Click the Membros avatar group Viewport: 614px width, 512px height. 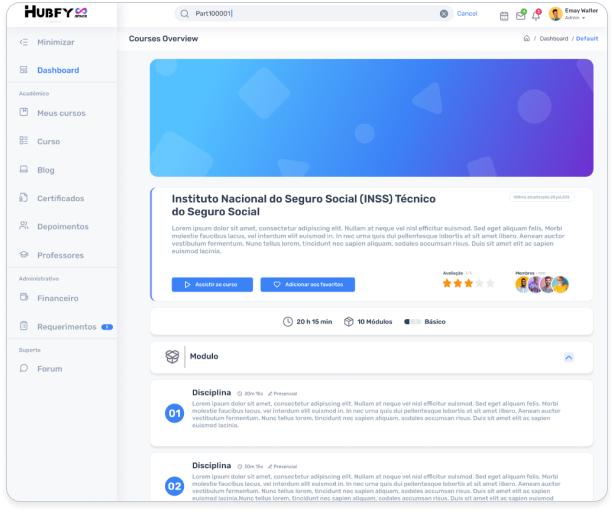tap(542, 285)
